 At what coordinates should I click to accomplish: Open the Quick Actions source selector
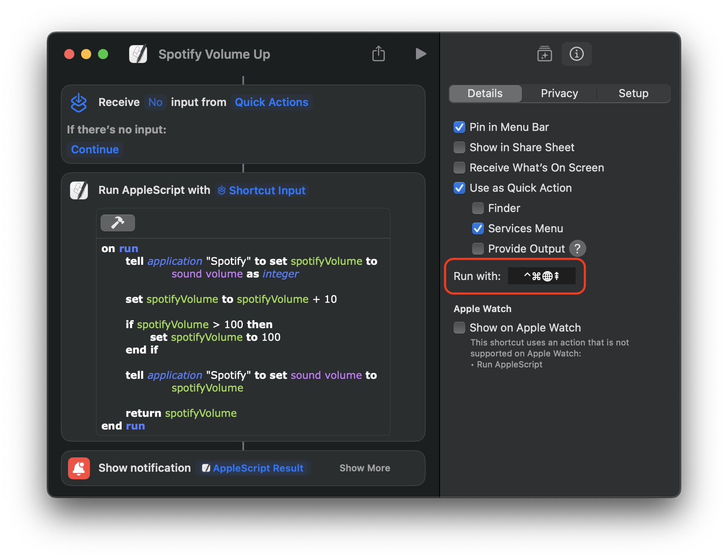click(272, 102)
